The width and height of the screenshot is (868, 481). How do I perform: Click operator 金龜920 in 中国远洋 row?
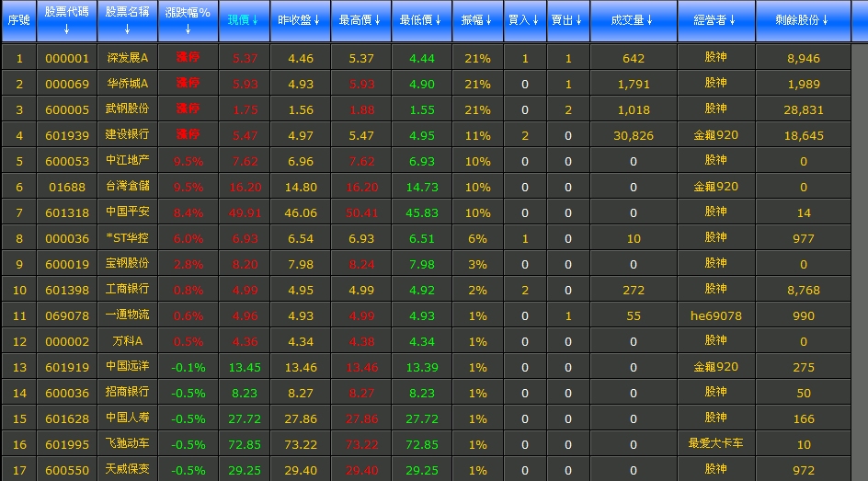[715, 366]
